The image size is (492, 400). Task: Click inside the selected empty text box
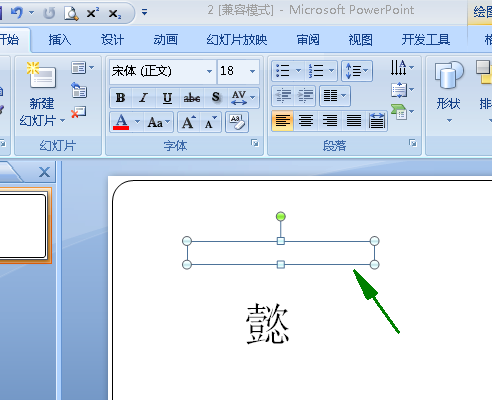click(281, 253)
